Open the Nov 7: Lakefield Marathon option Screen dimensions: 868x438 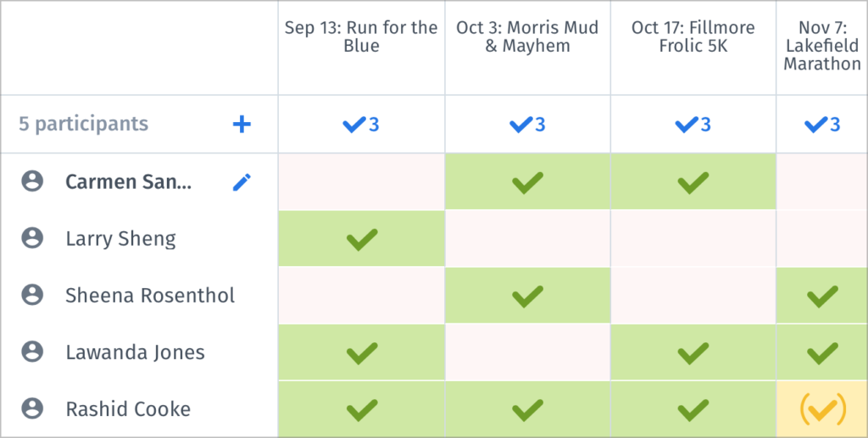coord(822,47)
